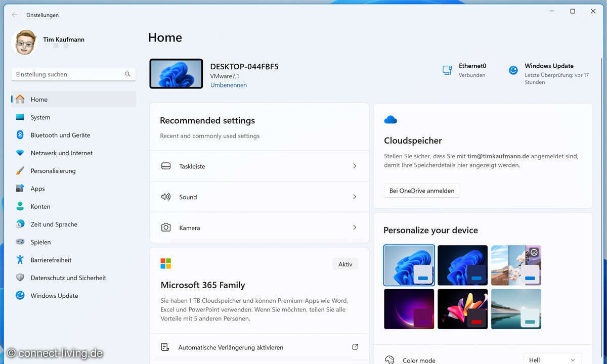Click the external link icon for Automatische Verlängerung
Screen dimensions: 607x364
[x=355, y=347]
